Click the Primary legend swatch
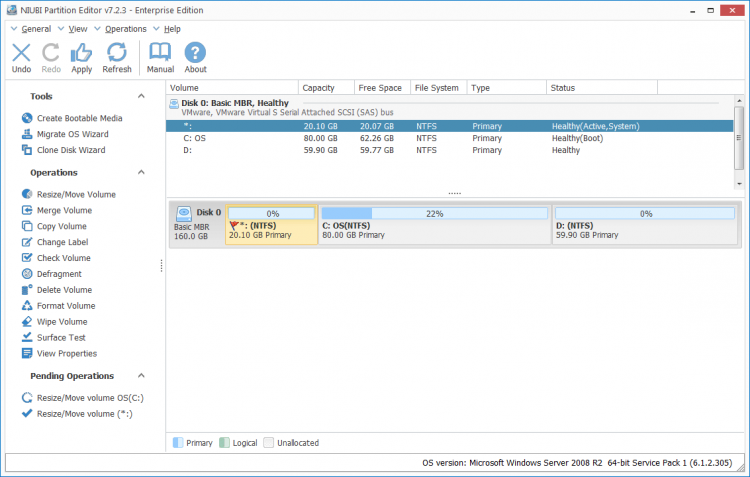 (x=177, y=443)
